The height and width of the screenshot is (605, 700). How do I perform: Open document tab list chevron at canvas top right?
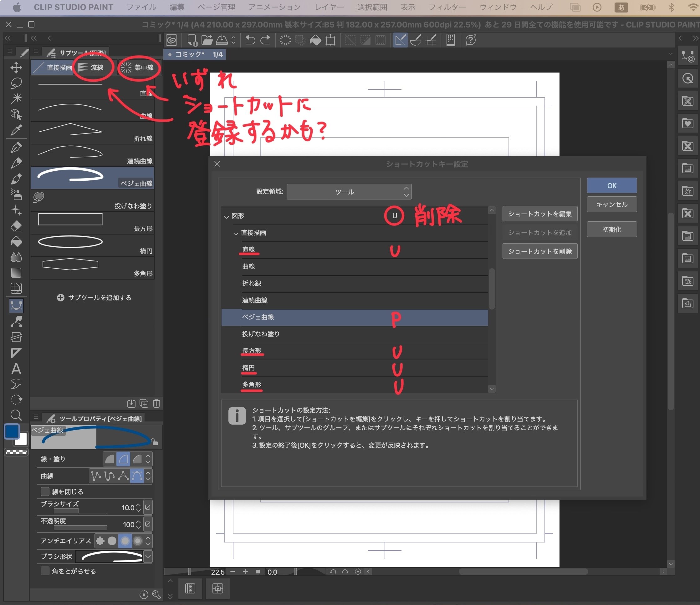coord(671,54)
